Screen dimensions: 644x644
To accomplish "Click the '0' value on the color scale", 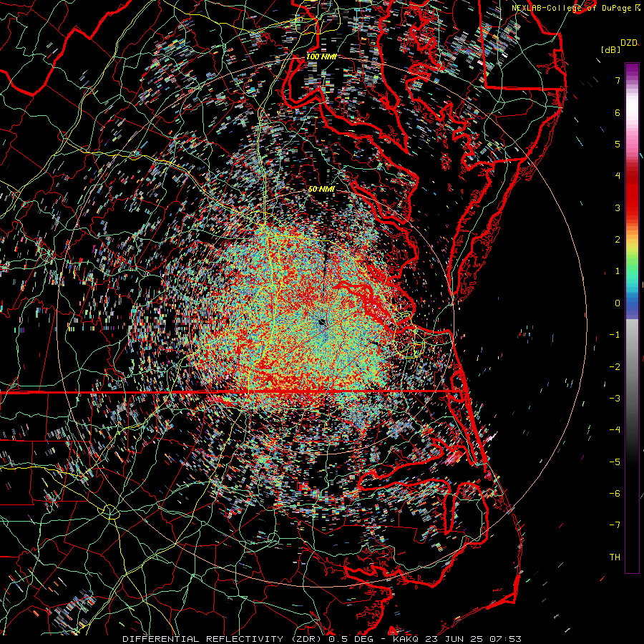I will (x=618, y=303).
